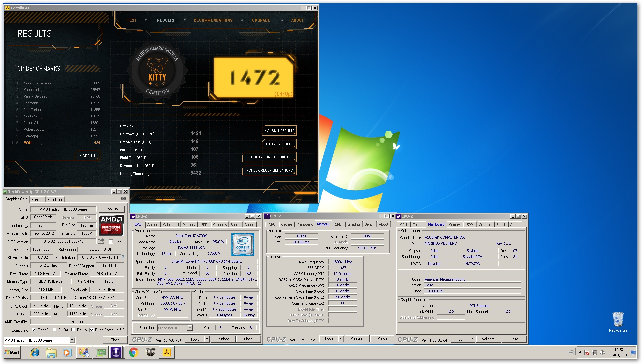Click the Action Center flag tray icon

click(x=587, y=352)
